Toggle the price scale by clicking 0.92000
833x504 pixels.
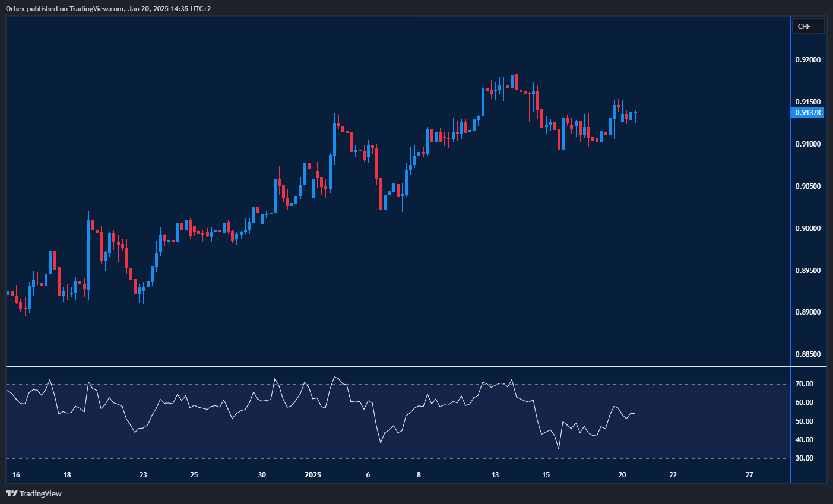point(807,59)
